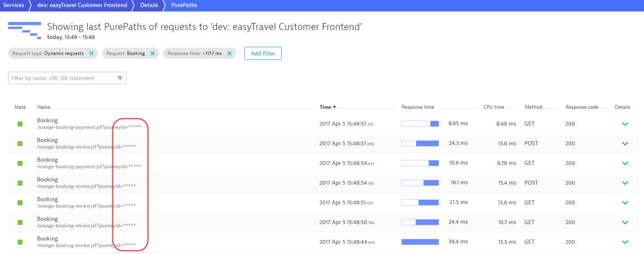The width and height of the screenshot is (644, 254).
Task: Expand details of the 15:48:57.096 PurePath
Action: (x=625, y=144)
